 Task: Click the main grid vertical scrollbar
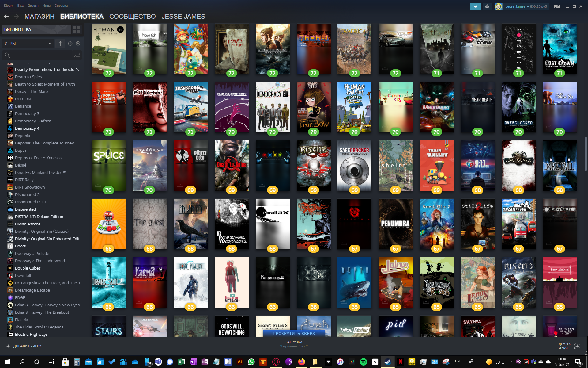tap(586, 153)
